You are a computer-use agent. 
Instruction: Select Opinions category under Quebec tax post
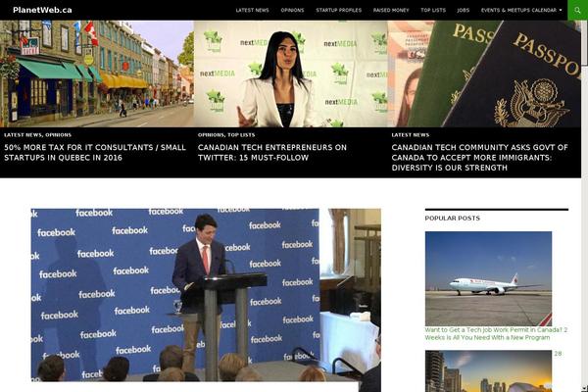(58, 134)
